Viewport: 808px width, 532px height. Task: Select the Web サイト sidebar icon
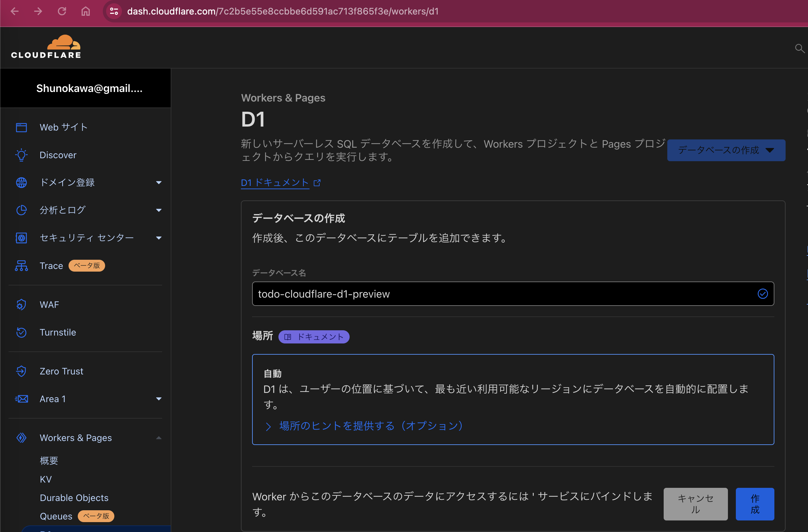click(x=21, y=127)
